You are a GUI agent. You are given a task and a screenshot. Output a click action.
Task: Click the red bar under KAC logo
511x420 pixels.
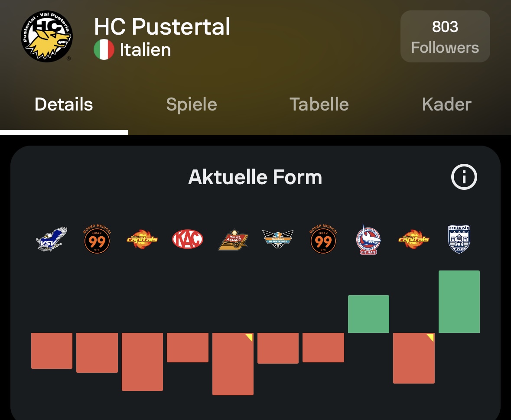(187, 347)
